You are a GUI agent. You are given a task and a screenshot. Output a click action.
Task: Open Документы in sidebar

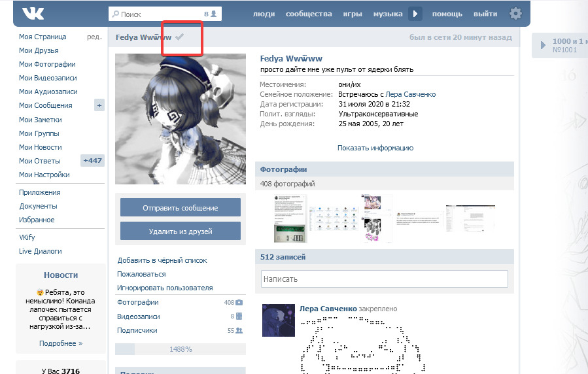coord(38,206)
